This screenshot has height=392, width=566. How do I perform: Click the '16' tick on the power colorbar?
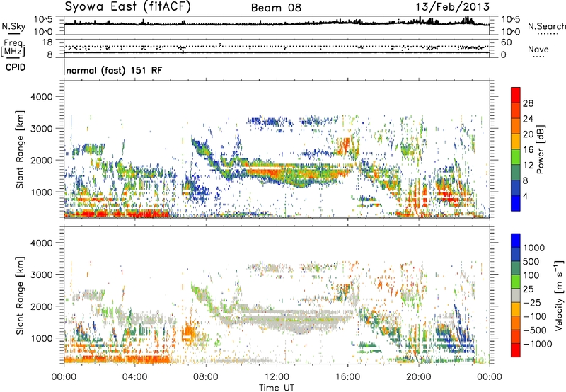(x=528, y=150)
